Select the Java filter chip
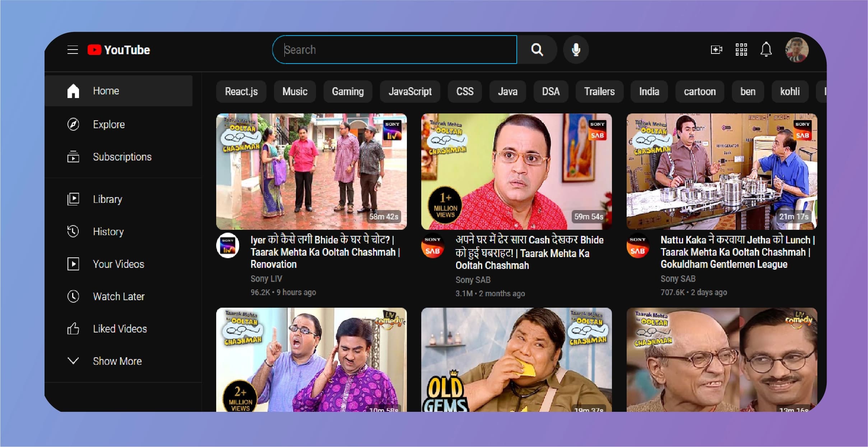This screenshot has width=868, height=447. point(507,92)
